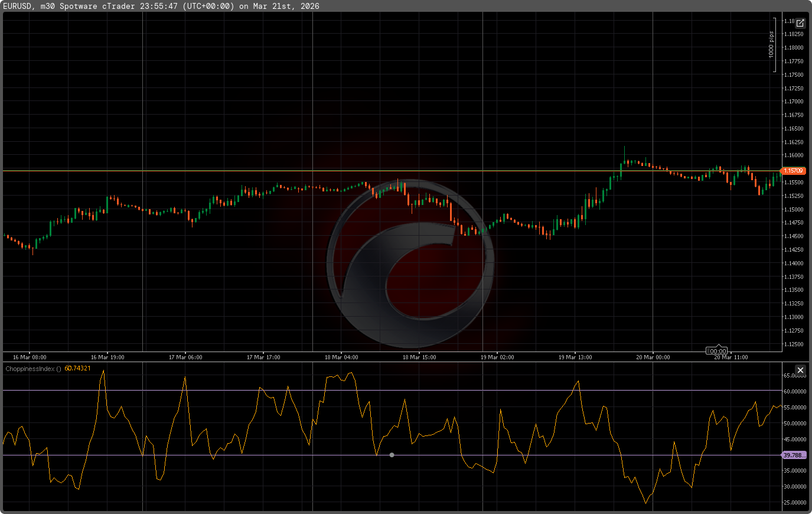The width and height of the screenshot is (812, 514).
Task: Click the cTrader watermark logo in chart center
Action: click(x=413, y=254)
